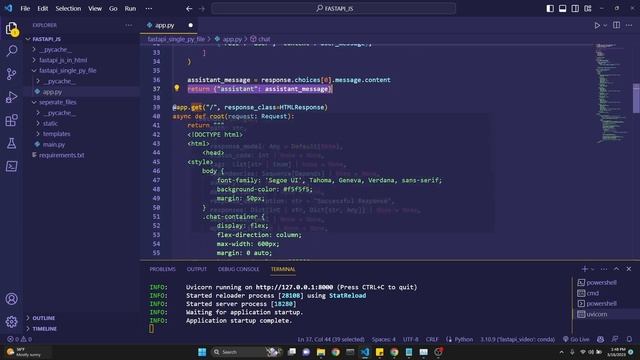
Task: Select main.py in the explorer
Action: 54,144
